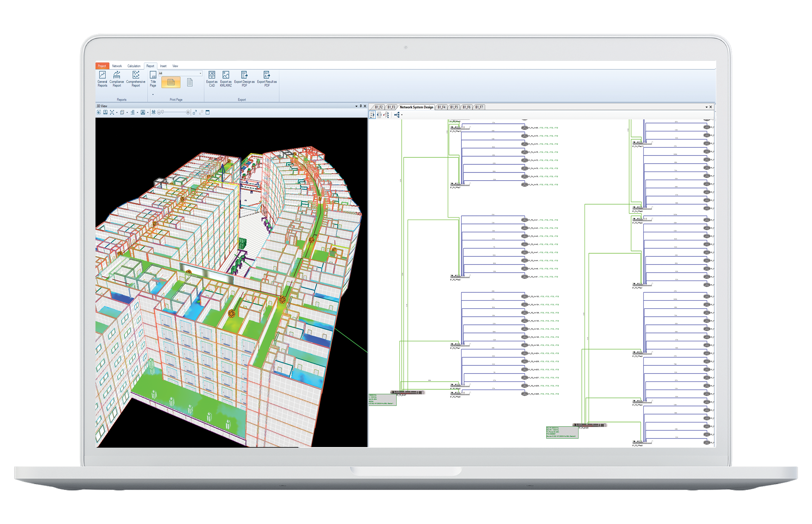Export the design as CAD
The width and height of the screenshot is (812, 524).
(x=212, y=79)
